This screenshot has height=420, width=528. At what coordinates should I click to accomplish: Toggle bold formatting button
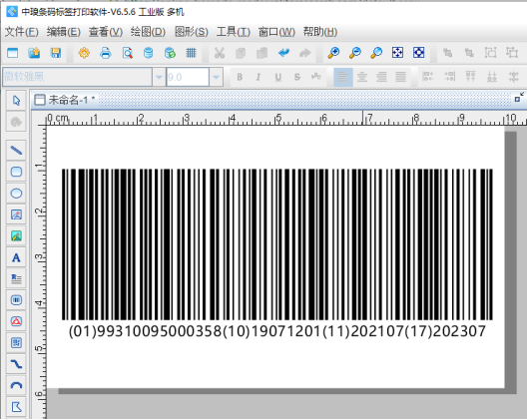click(240, 77)
